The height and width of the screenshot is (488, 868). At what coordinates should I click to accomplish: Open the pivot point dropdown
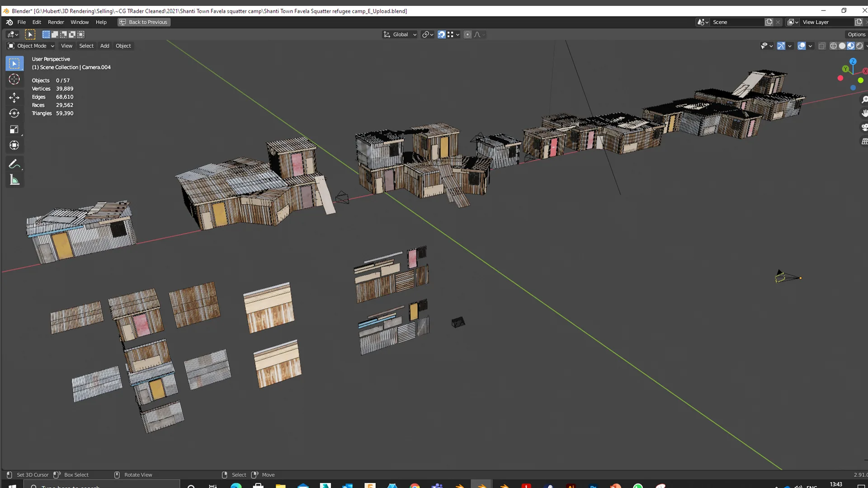pos(427,34)
